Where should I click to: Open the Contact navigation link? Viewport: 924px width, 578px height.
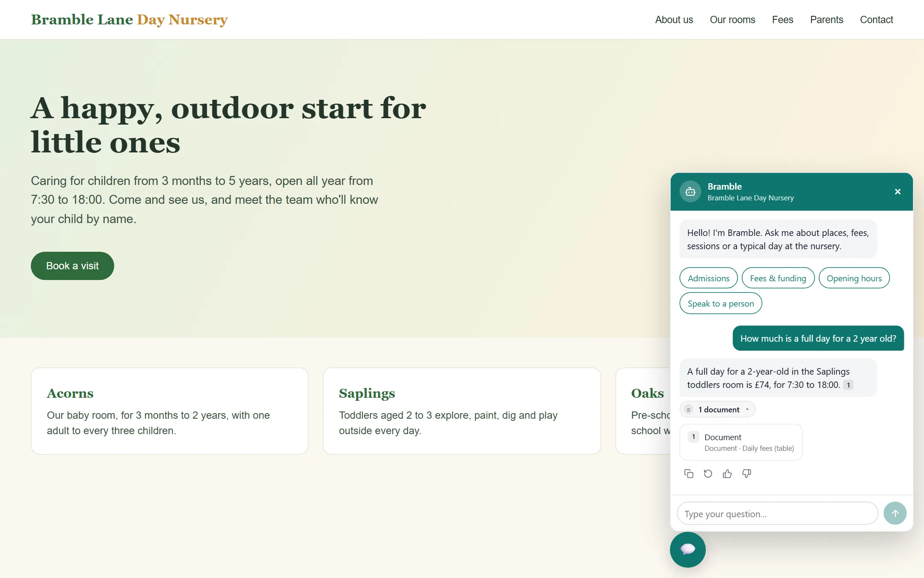coord(877,20)
